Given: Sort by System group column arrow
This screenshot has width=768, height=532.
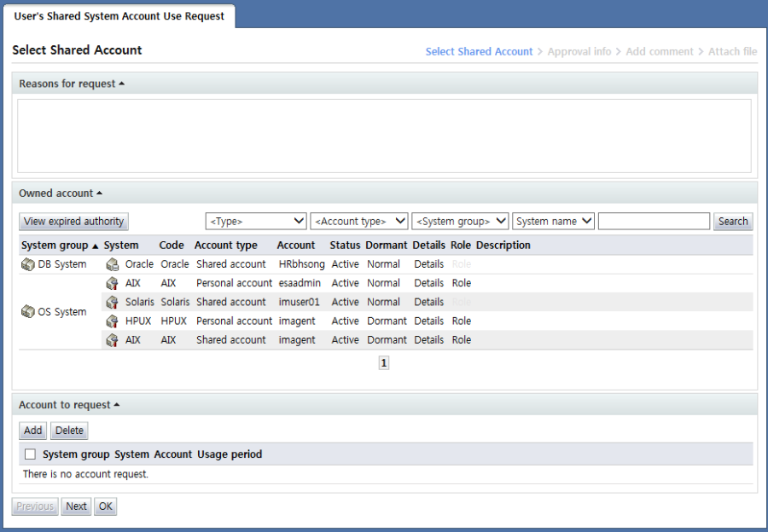Looking at the screenshot, I should (x=95, y=246).
